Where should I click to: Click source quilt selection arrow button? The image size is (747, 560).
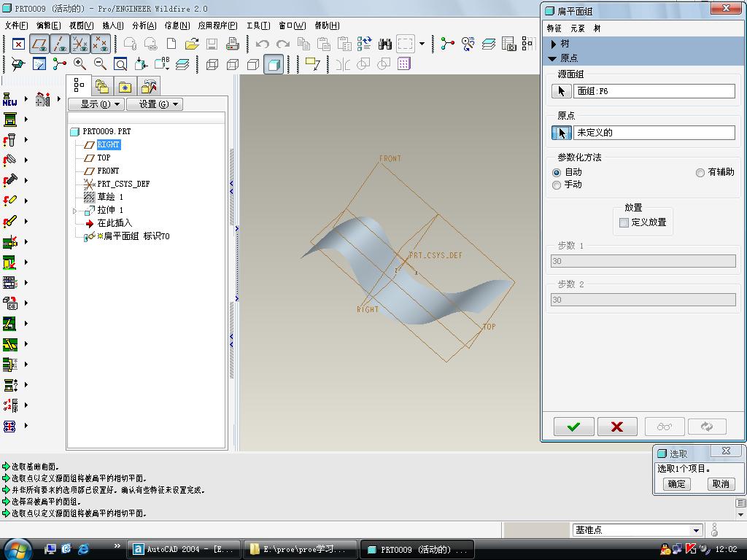561,91
